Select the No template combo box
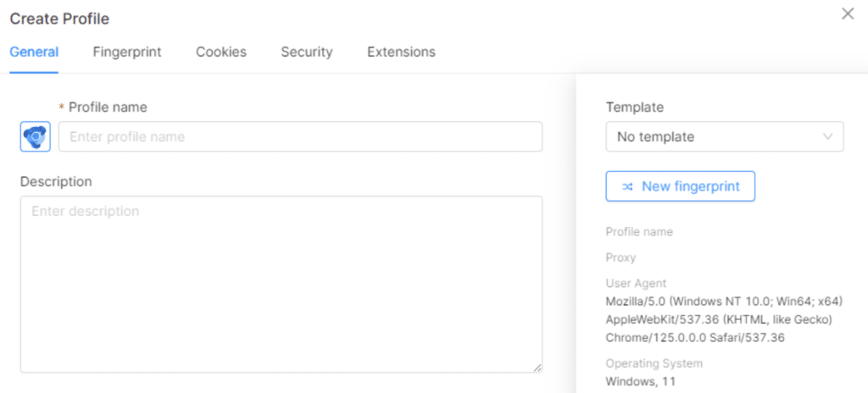The width and height of the screenshot is (868, 393). [x=725, y=136]
